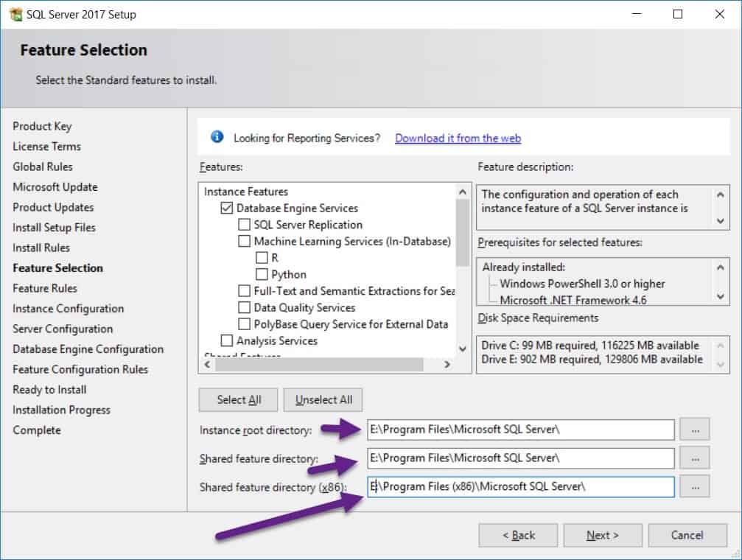Proceed with the Next button
This screenshot has height=560, width=742.
(603, 536)
